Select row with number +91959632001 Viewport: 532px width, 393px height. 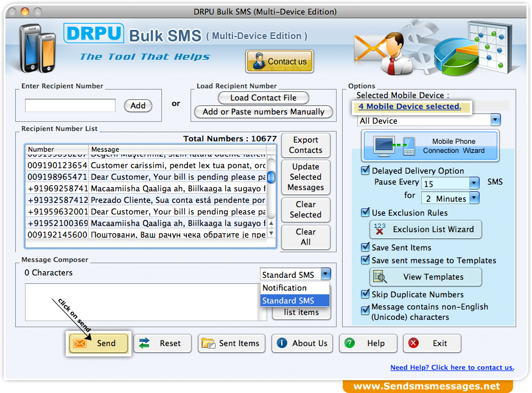[146, 211]
